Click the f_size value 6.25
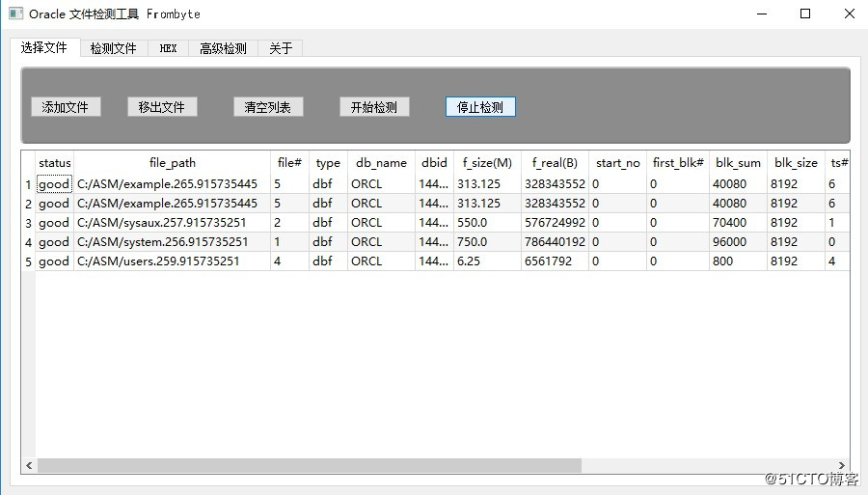 point(469,261)
